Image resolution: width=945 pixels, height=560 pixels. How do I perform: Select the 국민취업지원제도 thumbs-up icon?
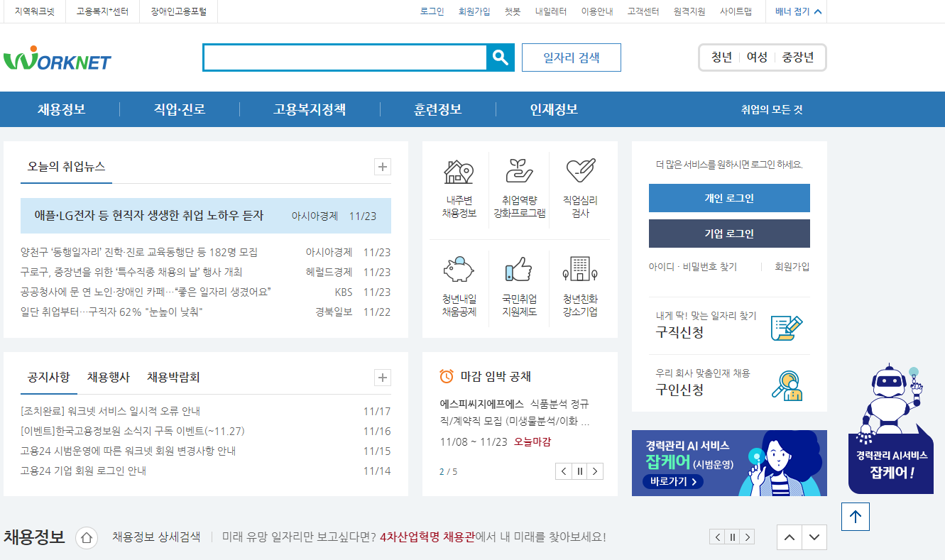coord(519,270)
